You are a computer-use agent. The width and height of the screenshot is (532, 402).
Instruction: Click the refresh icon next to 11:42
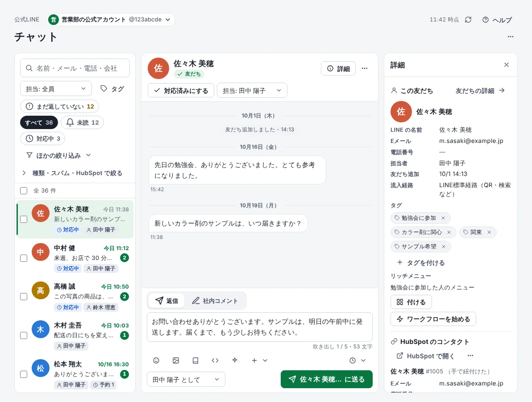pos(468,20)
